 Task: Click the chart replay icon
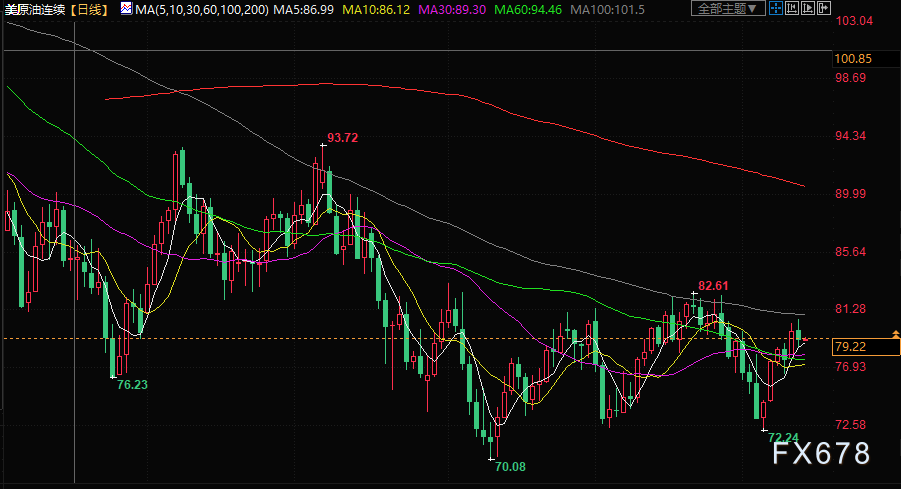tap(808, 8)
